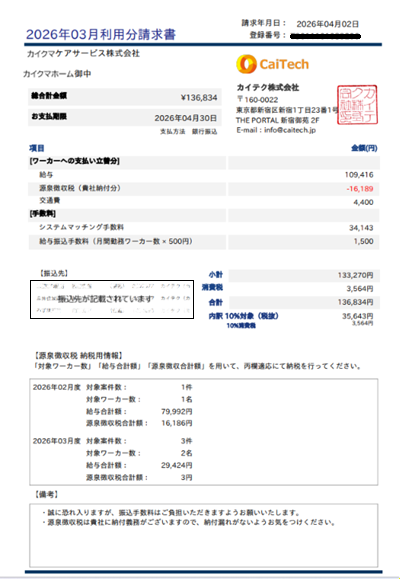Viewport: 400px width, 580px height.
Task: Select the 02月度 withholding total 16,186円
Action: point(177,423)
